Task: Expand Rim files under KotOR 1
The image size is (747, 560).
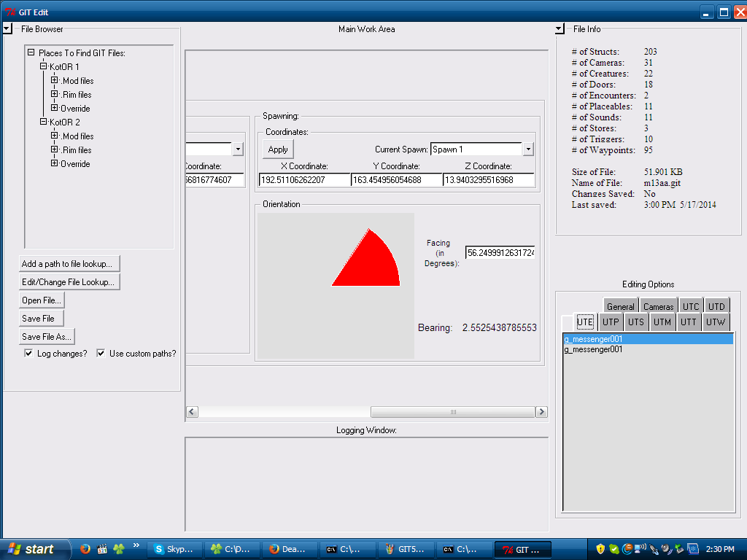Action: point(54,94)
